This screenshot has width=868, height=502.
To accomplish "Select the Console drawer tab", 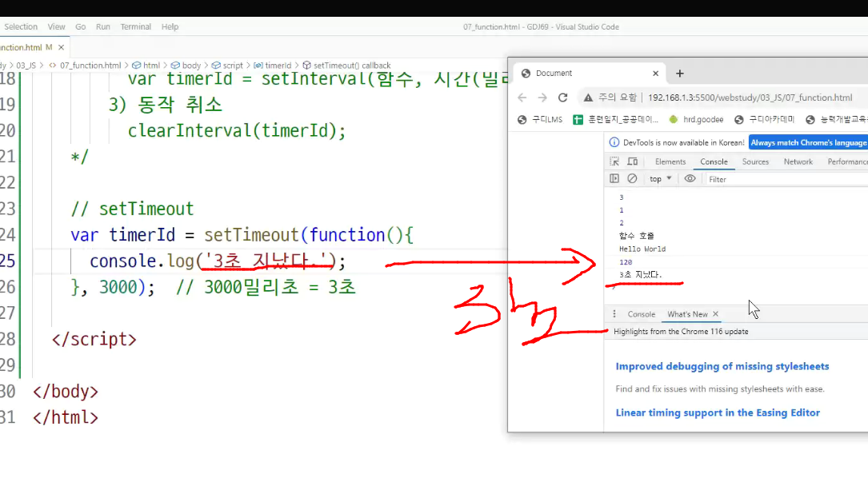I will (641, 314).
